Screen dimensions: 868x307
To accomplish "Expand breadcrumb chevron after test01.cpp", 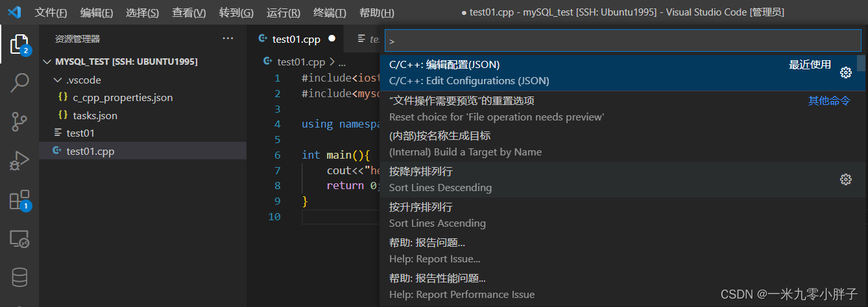I will (x=332, y=62).
